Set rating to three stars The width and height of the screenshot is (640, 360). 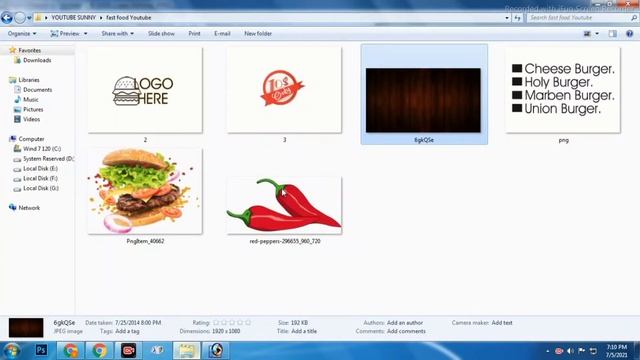(x=232, y=322)
